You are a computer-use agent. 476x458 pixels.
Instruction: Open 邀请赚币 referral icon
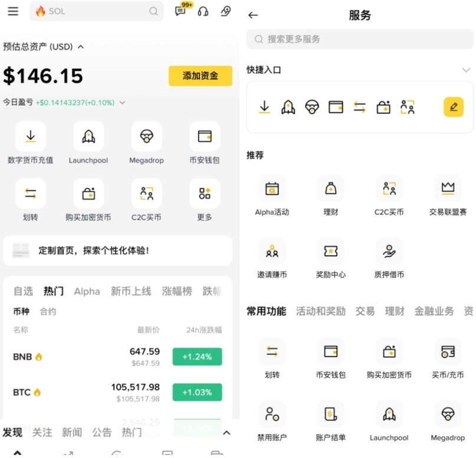point(272,251)
